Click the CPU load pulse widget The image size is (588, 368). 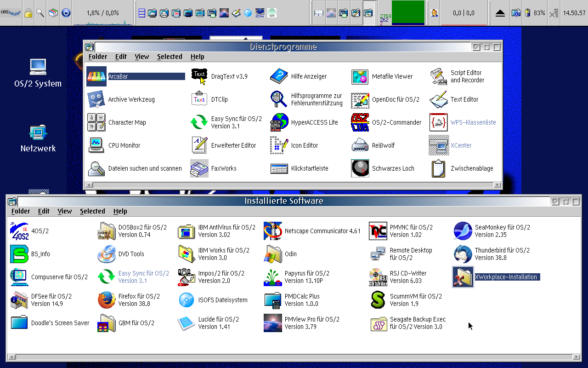coord(103,13)
